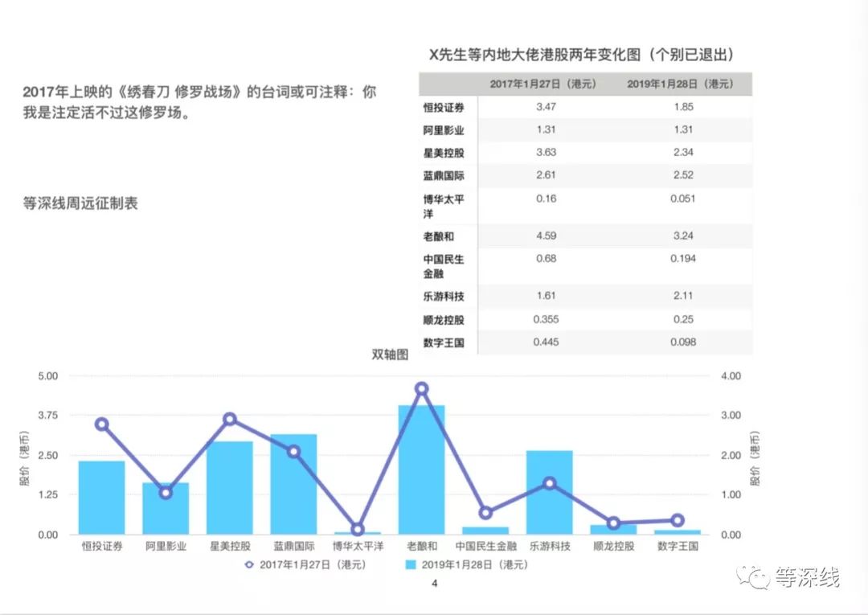The width and height of the screenshot is (868, 615).
Task: Select table cell value 0.68
Action: [x=546, y=259]
